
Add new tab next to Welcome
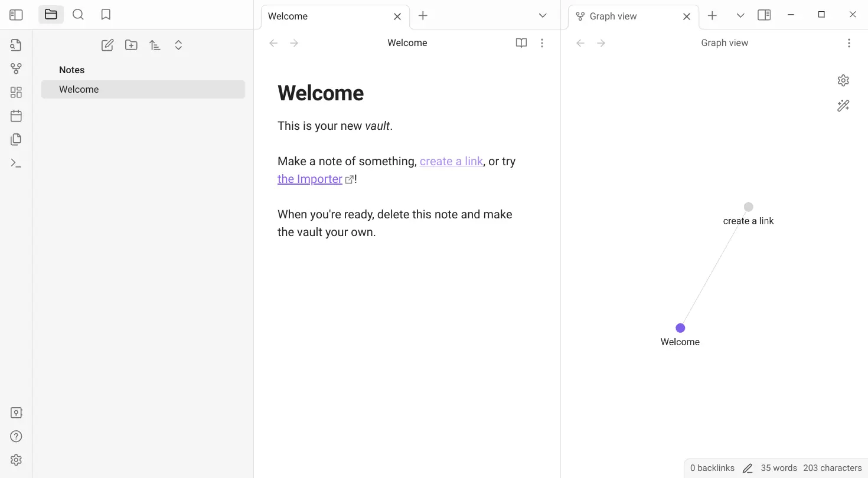coord(423,16)
